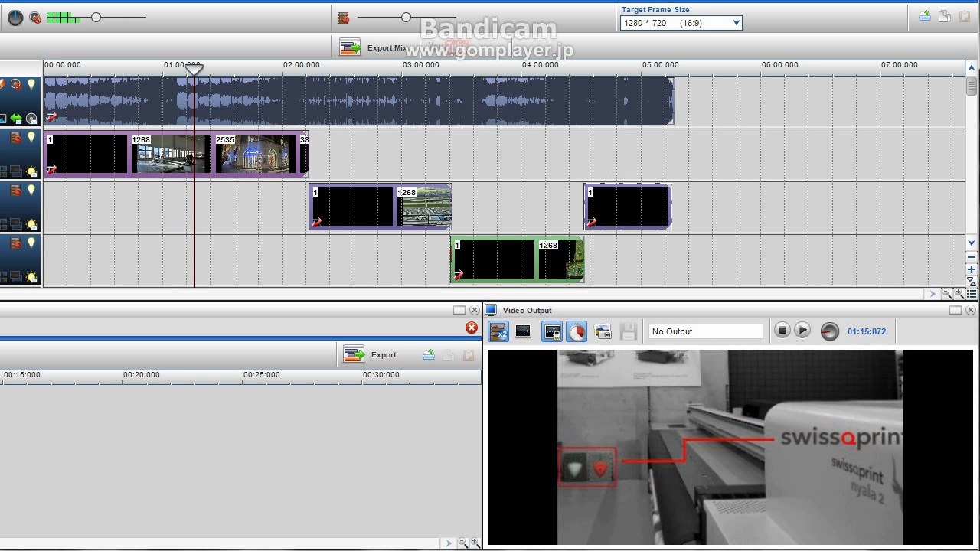Toggle second video track light bulb
The width and height of the screenshot is (980, 551).
pyautogui.click(x=31, y=191)
